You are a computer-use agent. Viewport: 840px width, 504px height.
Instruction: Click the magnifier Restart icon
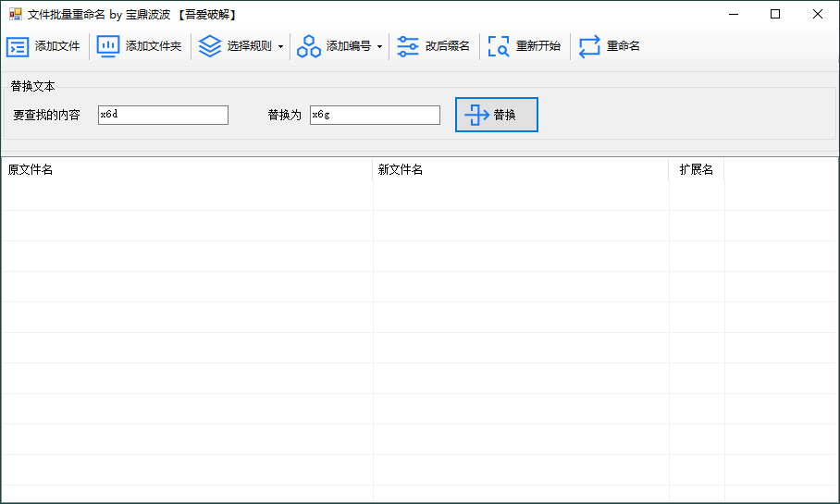pyautogui.click(x=499, y=47)
